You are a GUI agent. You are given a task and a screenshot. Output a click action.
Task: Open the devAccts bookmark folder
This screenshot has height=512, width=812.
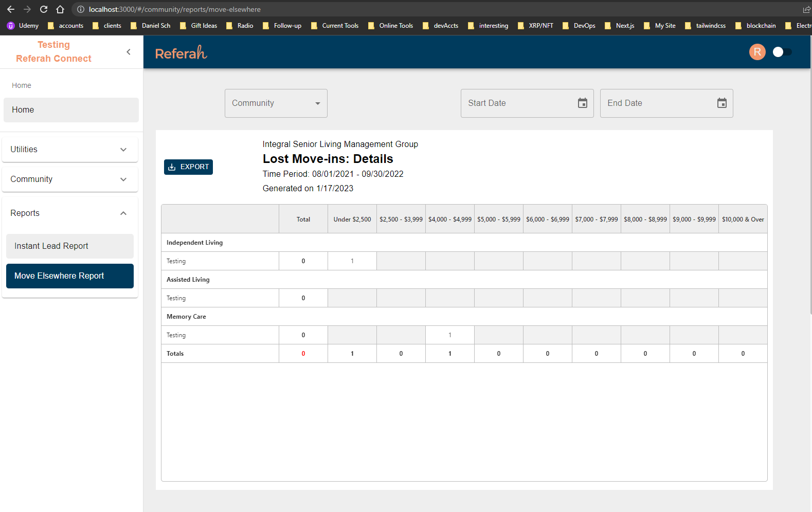(x=441, y=26)
